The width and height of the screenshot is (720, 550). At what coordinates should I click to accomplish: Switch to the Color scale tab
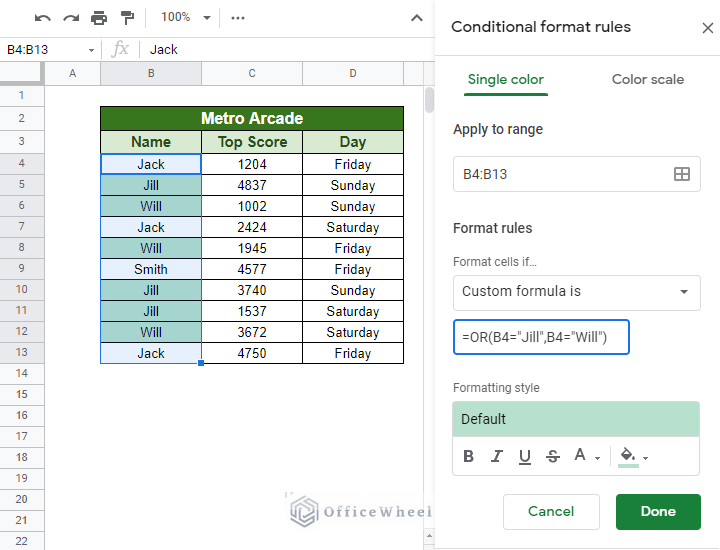(647, 80)
